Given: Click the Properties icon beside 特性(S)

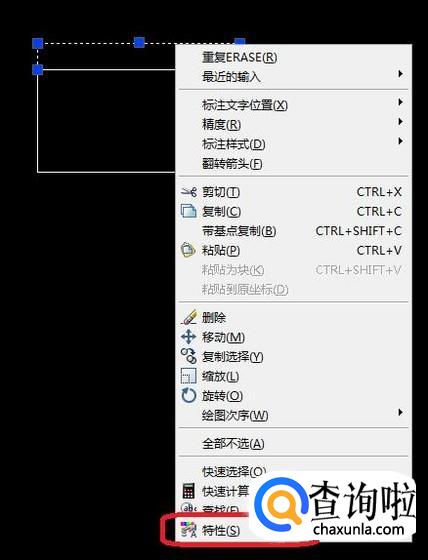Looking at the screenshot, I should [188, 530].
